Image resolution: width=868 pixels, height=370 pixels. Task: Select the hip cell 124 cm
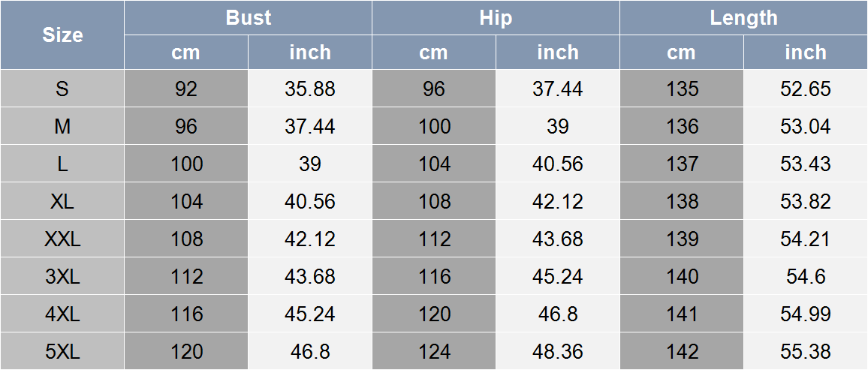click(434, 352)
